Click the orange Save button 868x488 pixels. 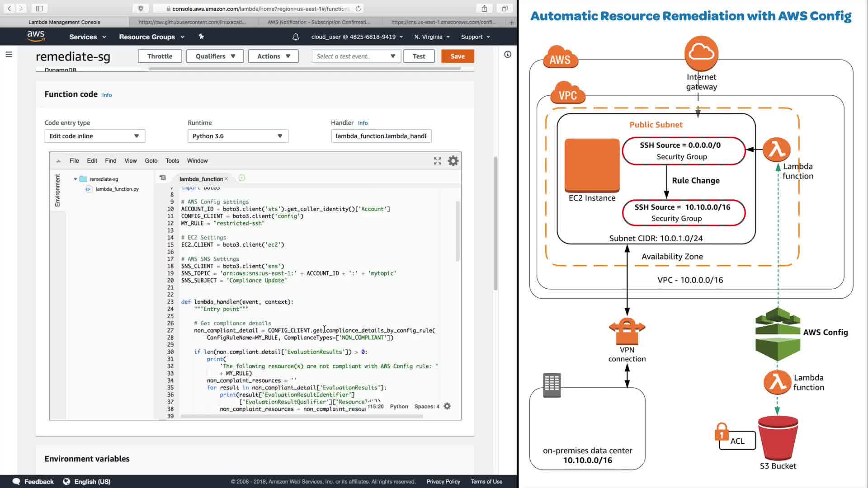pos(457,56)
